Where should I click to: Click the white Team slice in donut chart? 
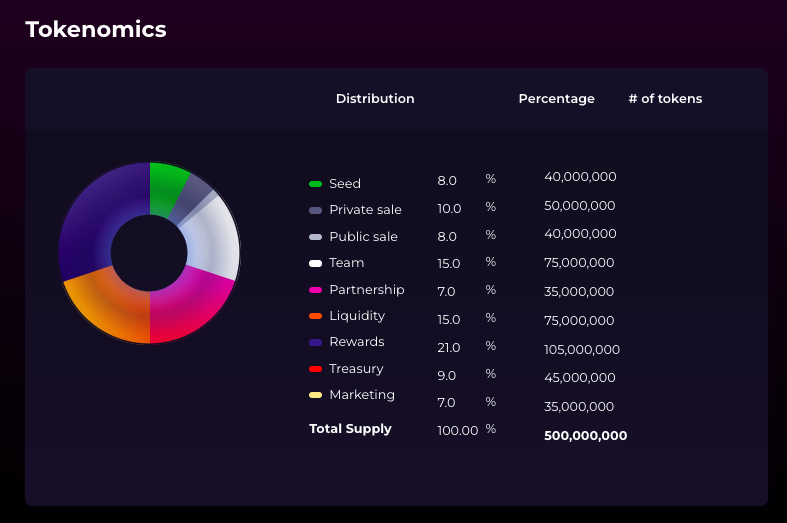(x=213, y=242)
